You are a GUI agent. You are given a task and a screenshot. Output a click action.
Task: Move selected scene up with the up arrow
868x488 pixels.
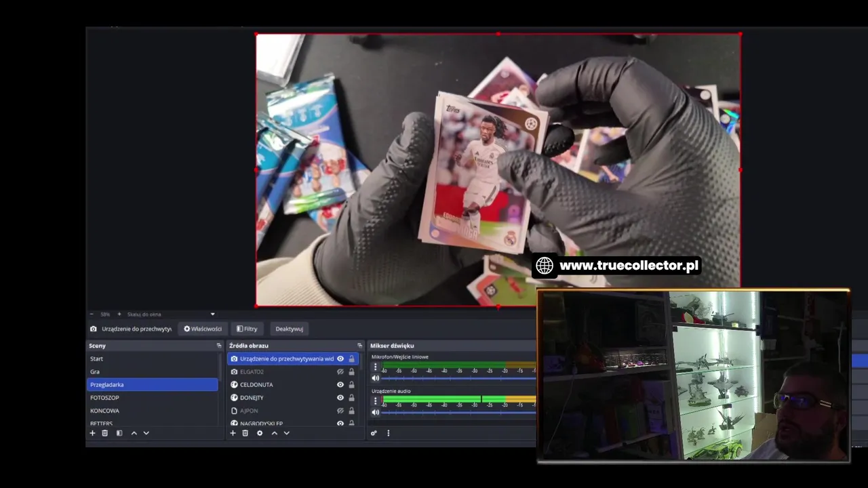pyautogui.click(x=134, y=433)
